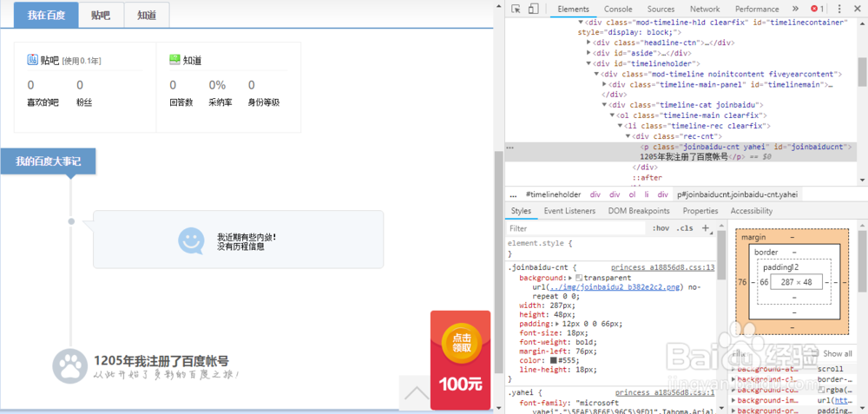Click the breadcrumb leading ellipsis
The width and height of the screenshot is (868, 414).
[x=513, y=194]
